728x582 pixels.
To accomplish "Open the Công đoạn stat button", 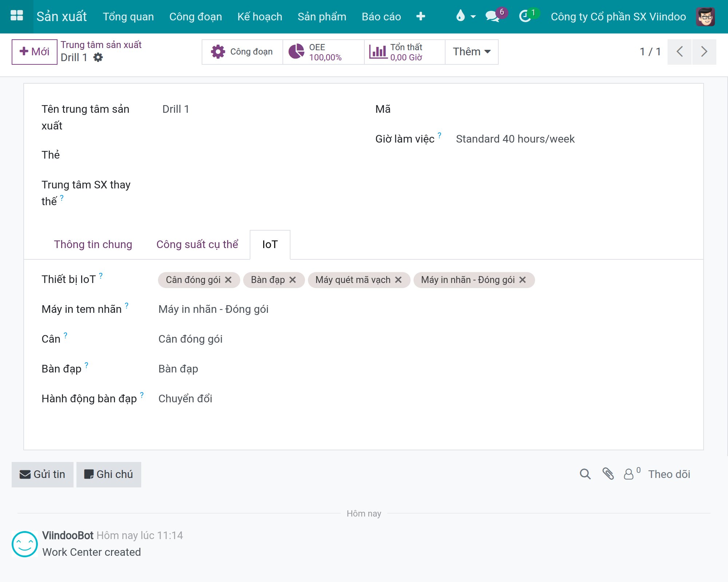I will tap(242, 52).
